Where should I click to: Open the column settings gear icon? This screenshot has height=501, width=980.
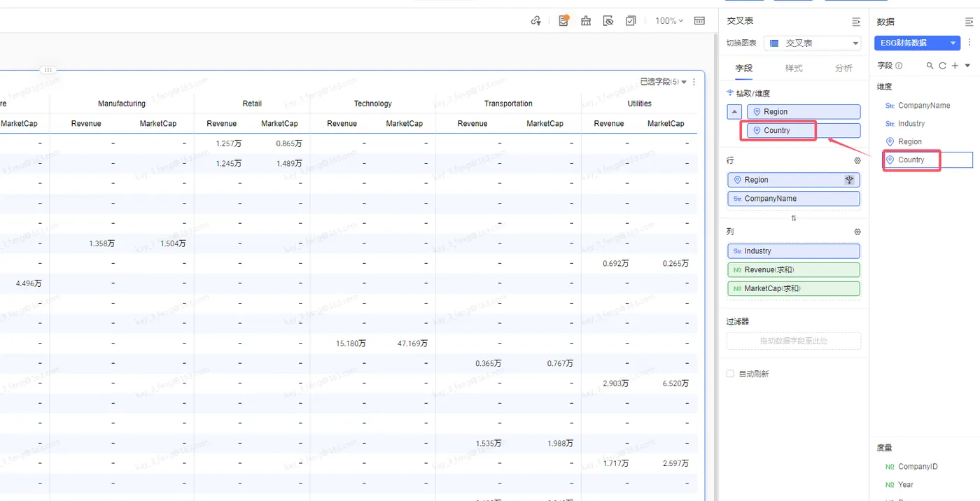(857, 232)
